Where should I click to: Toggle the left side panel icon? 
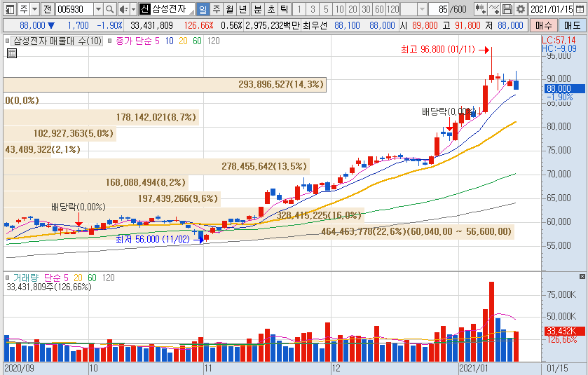point(9,9)
